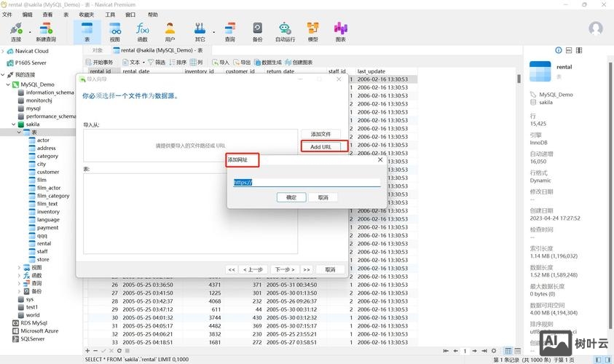The image size is (614, 364).
Task: Click the 连接 (Connection) toolbar icon
Action: (16, 31)
